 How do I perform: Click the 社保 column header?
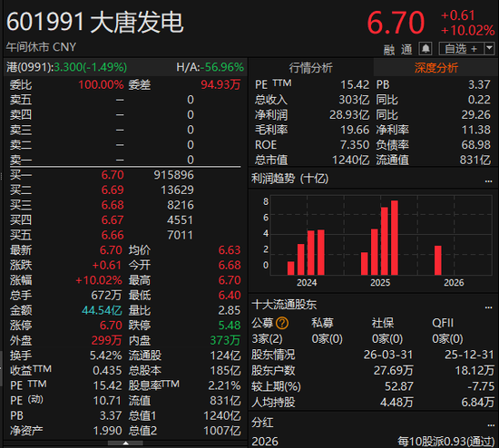(383, 323)
